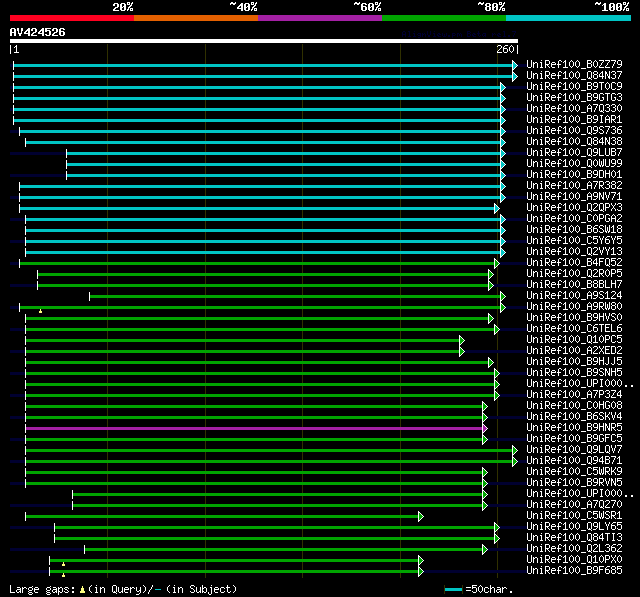Select the UniRef100_A2XED2 label
640x597 pixels.
click(x=574, y=351)
